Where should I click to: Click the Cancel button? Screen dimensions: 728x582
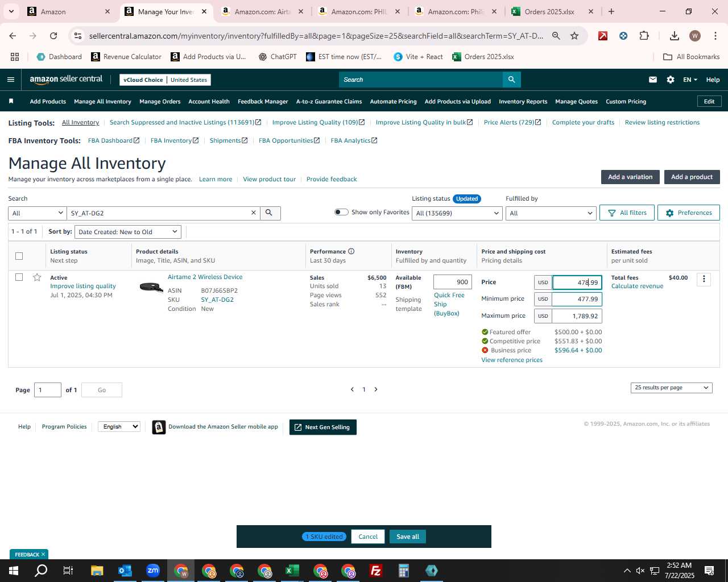coord(368,537)
